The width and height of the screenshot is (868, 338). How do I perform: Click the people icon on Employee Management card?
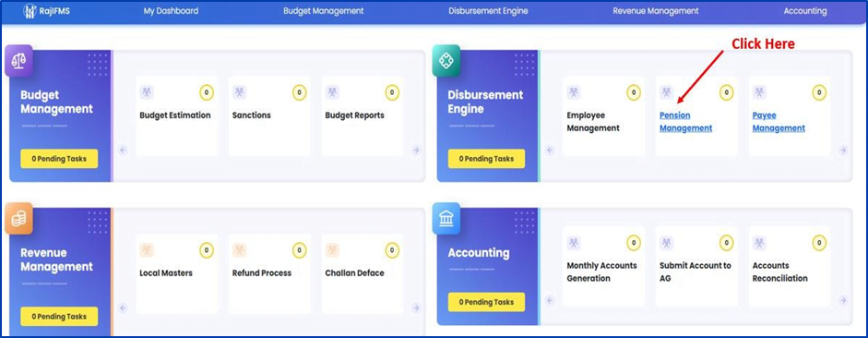[574, 92]
